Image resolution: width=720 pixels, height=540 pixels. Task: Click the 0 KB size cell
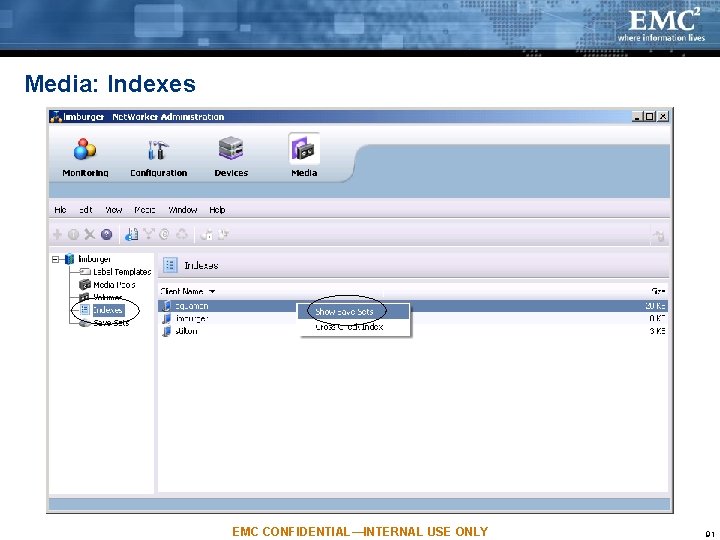coord(658,318)
